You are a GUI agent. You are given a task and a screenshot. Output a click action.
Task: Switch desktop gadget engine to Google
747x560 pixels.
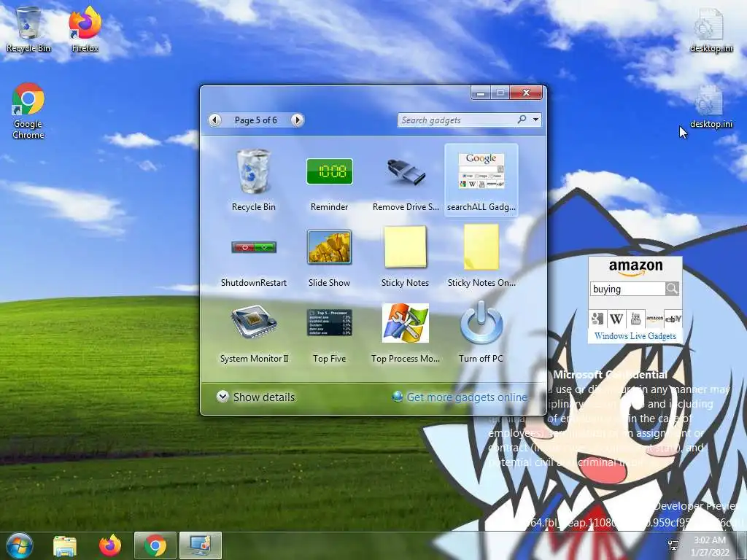pos(597,319)
